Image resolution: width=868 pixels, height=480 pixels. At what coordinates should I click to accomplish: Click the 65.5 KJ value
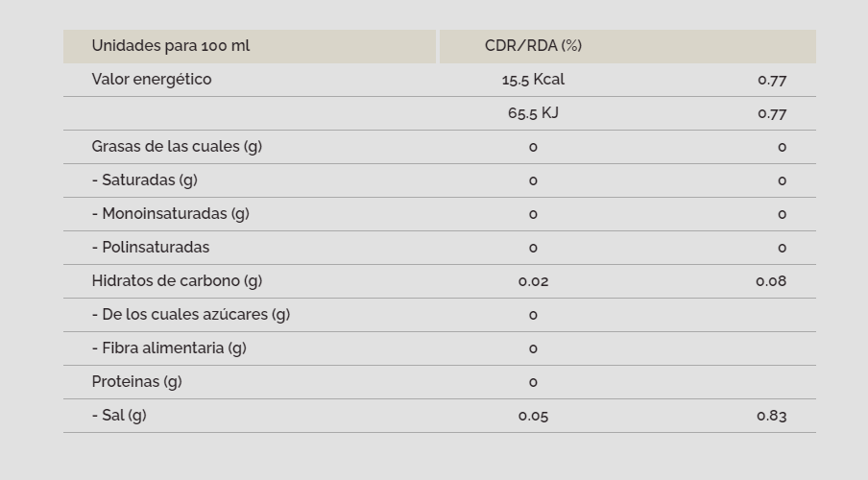pyautogui.click(x=533, y=113)
